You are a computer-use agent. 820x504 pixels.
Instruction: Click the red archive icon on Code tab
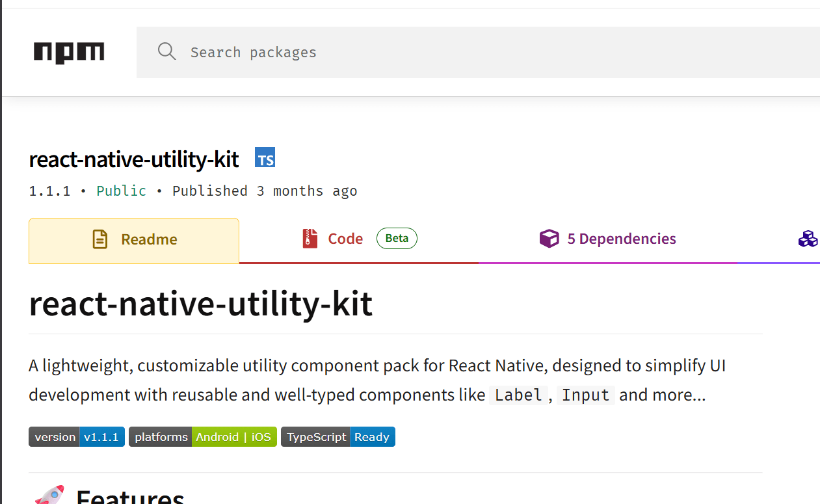309,238
